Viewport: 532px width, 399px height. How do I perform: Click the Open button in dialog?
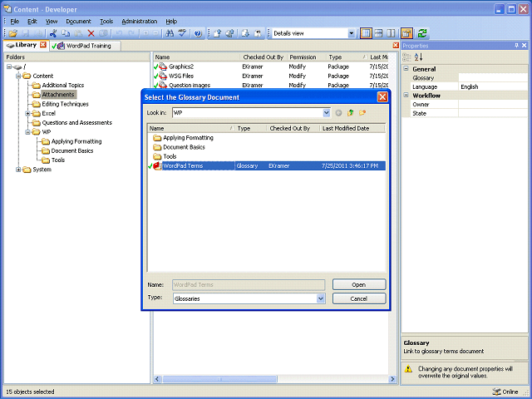[359, 284]
